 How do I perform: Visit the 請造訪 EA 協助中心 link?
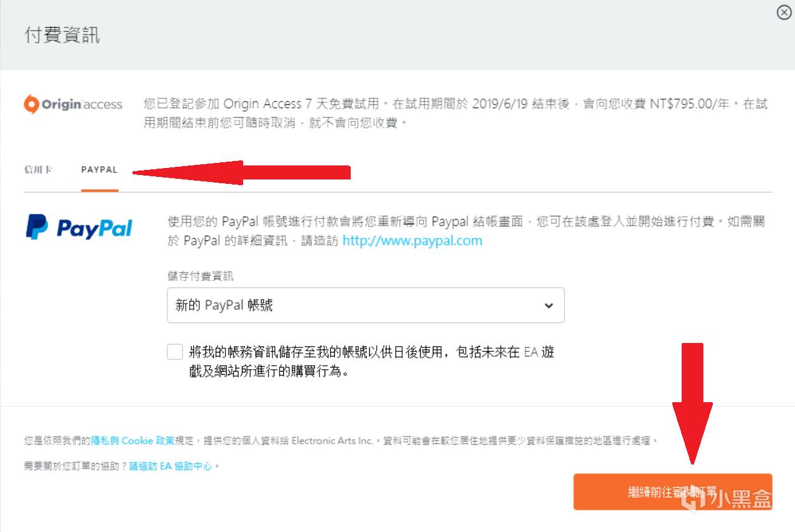170,466
